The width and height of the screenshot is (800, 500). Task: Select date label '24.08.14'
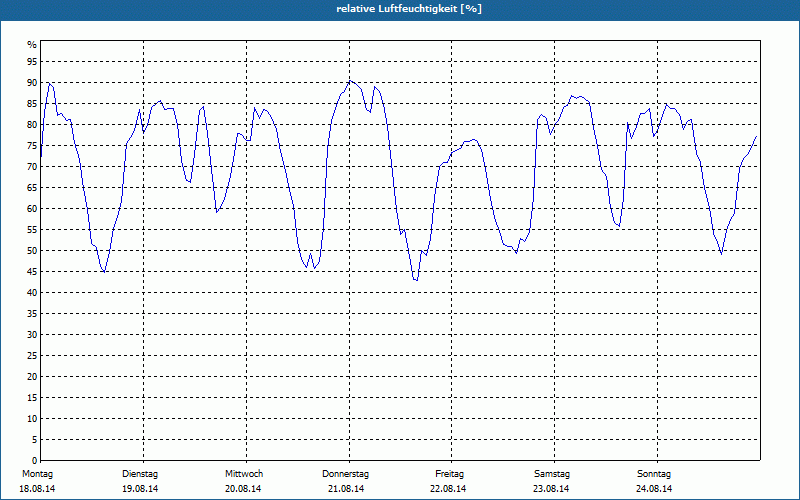[x=654, y=489]
